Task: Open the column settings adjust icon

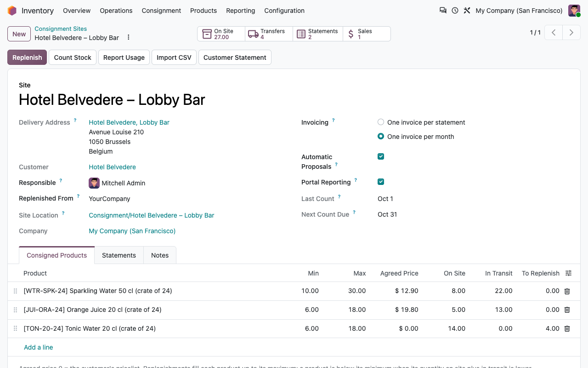Action: [569, 273]
